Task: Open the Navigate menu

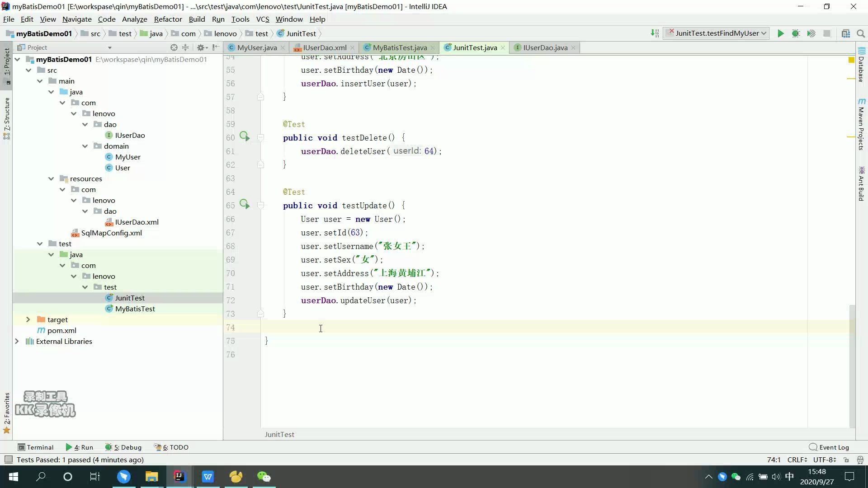Action: tap(77, 19)
